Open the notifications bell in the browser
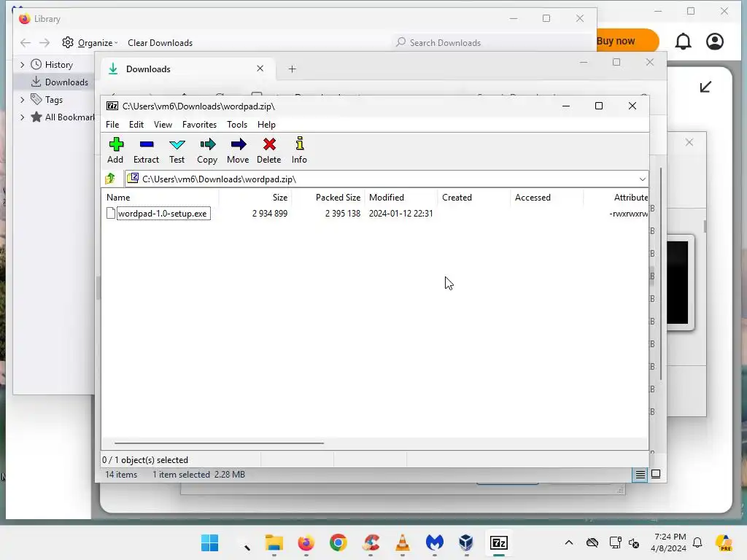This screenshot has height=560, width=747. tap(683, 42)
